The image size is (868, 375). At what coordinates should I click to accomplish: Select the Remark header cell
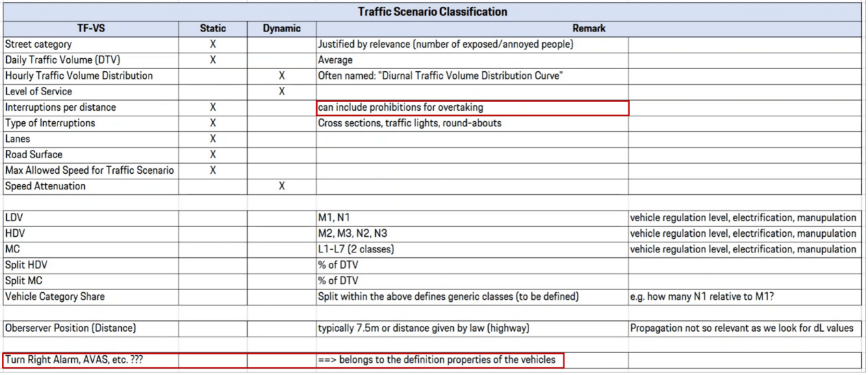(589, 29)
